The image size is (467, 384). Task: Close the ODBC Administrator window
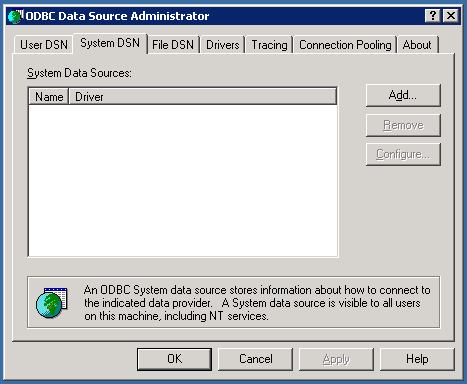tap(451, 16)
